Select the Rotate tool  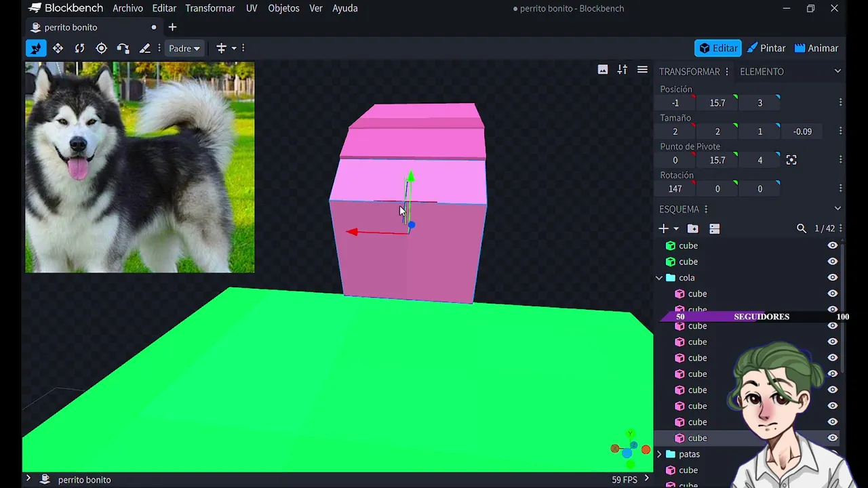coord(79,48)
